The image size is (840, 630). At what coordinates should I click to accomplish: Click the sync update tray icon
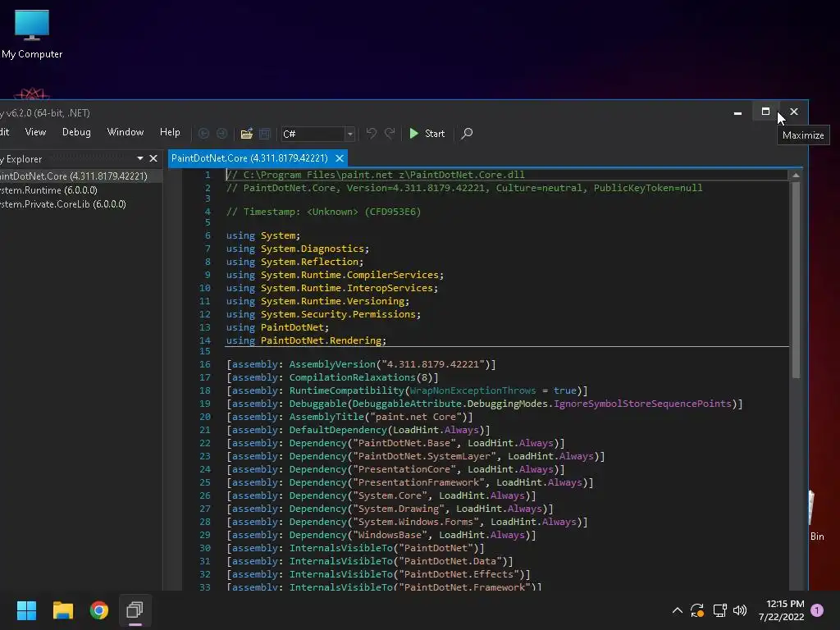tap(697, 610)
